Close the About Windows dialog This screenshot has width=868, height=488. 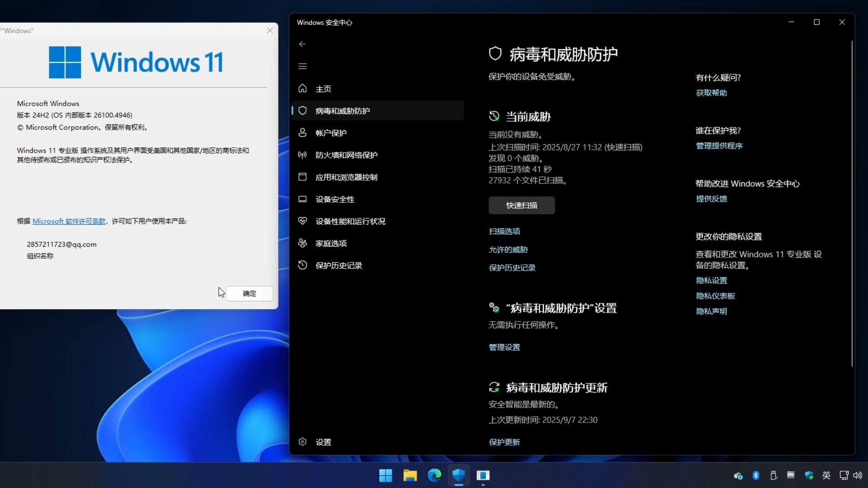pyautogui.click(x=270, y=31)
